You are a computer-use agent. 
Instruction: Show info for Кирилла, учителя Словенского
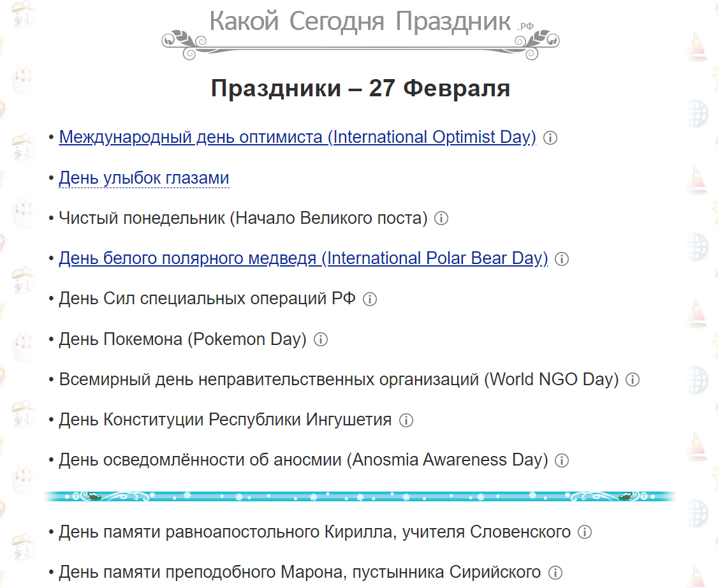click(x=584, y=532)
